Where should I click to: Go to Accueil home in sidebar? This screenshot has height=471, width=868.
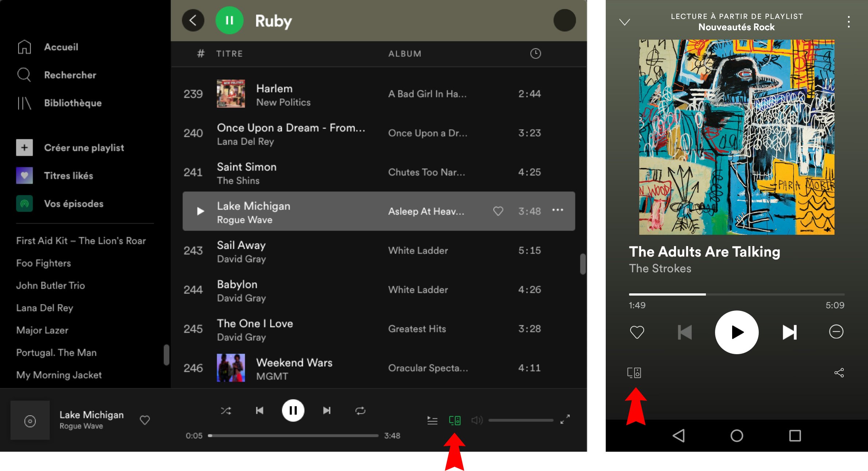coord(47,47)
